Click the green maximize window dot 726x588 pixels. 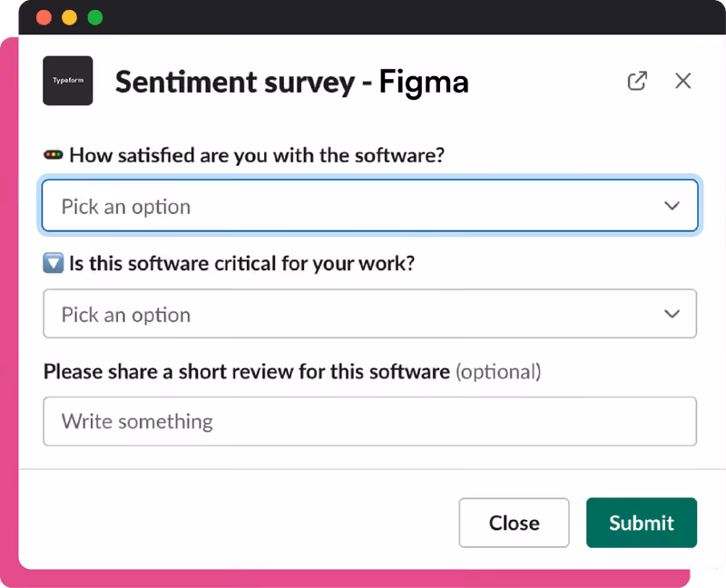point(95,17)
